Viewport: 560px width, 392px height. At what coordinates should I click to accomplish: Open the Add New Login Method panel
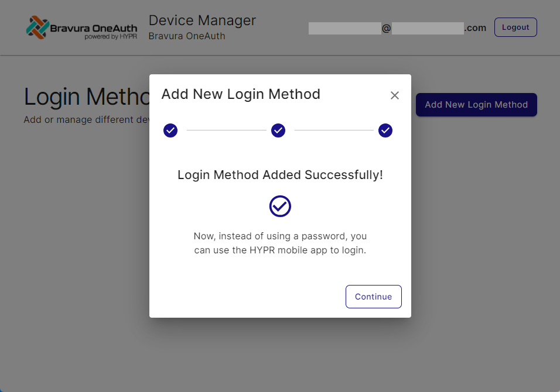click(x=476, y=105)
